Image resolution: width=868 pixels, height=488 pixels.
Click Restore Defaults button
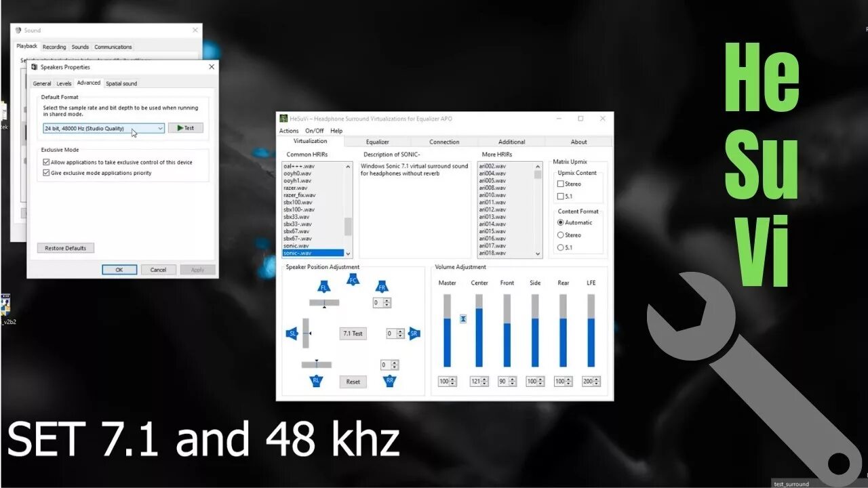point(65,248)
